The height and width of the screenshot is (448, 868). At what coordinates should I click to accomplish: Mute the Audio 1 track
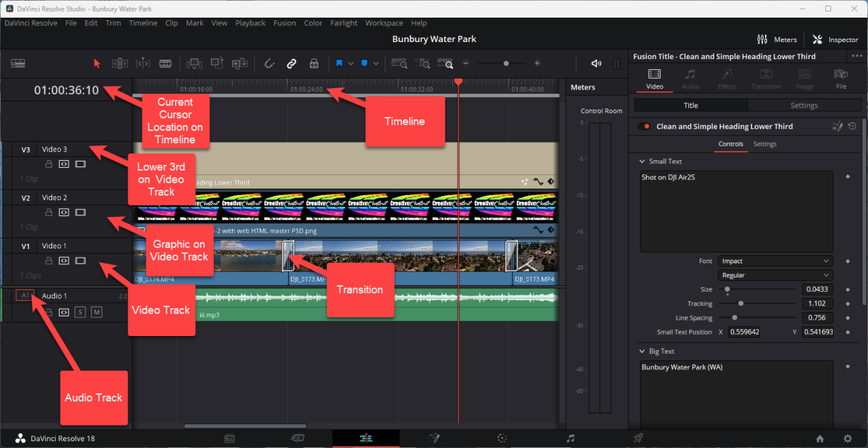click(98, 312)
